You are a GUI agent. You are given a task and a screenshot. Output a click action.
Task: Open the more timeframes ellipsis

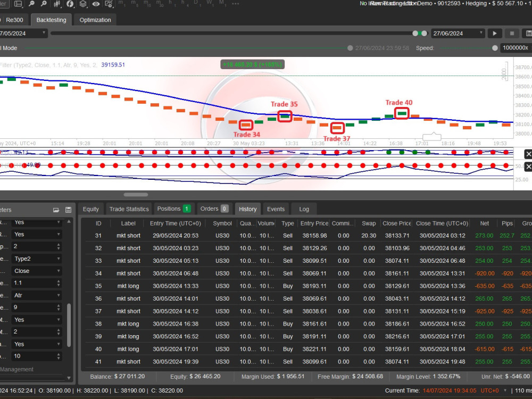coord(236,4)
